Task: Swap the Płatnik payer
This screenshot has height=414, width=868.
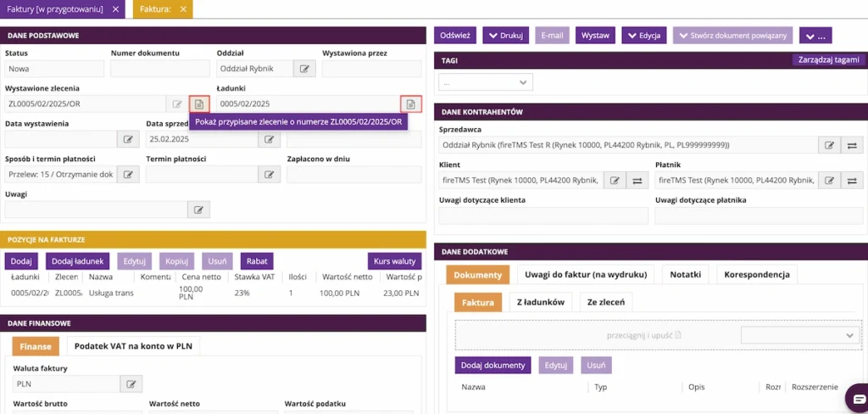Action: (x=852, y=180)
